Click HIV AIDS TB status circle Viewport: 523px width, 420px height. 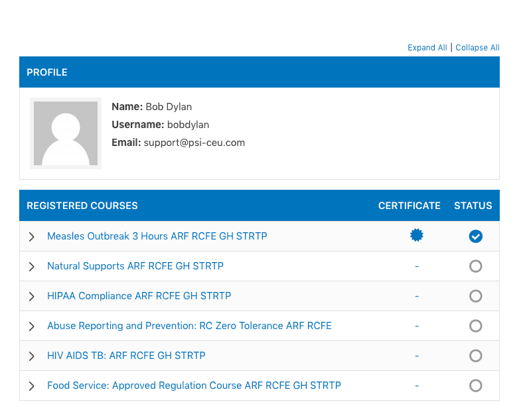point(475,356)
